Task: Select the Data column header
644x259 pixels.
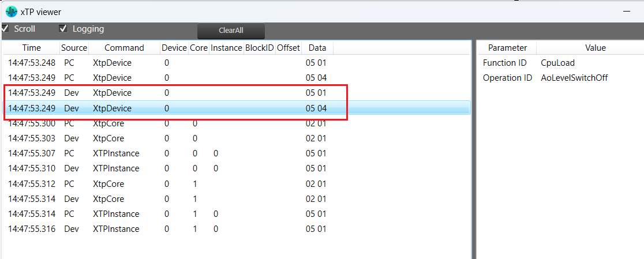Action: (317, 48)
